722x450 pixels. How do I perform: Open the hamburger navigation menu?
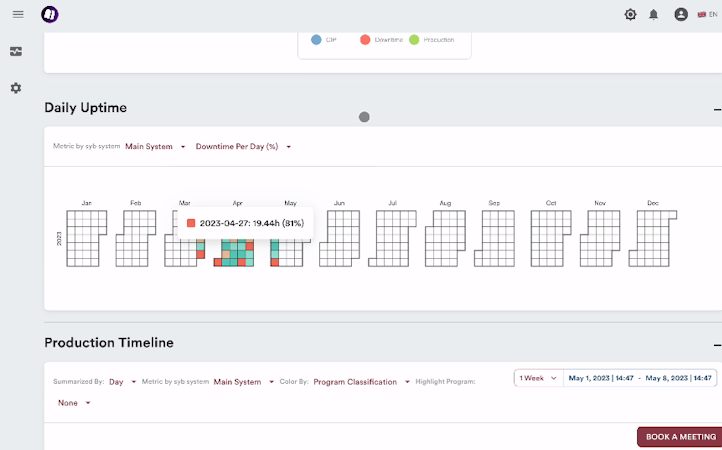[17, 14]
